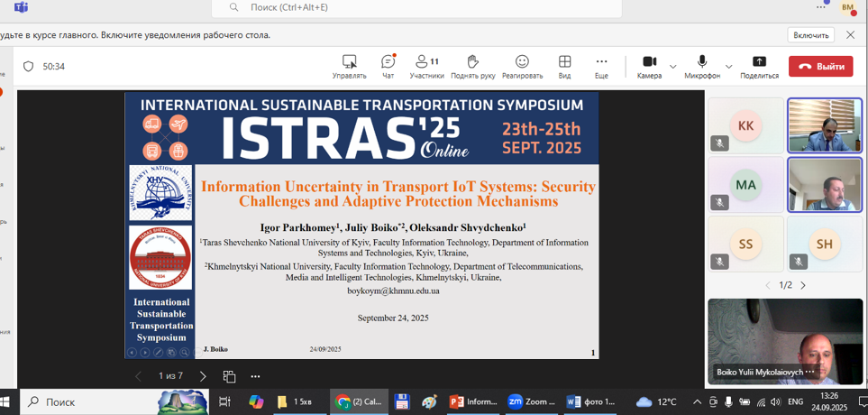Click the Управлять take control button
868x415 pixels.
(x=350, y=66)
